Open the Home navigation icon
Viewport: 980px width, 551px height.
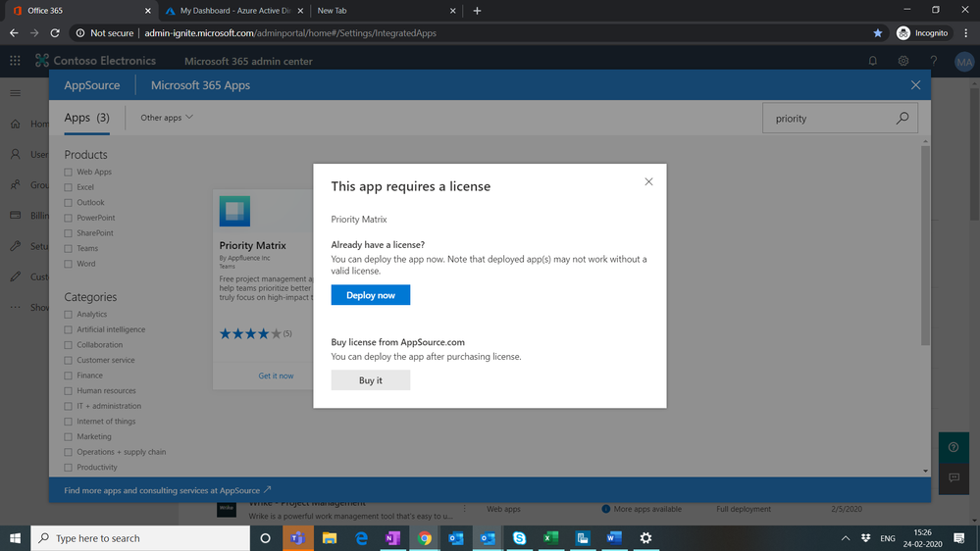(x=16, y=124)
